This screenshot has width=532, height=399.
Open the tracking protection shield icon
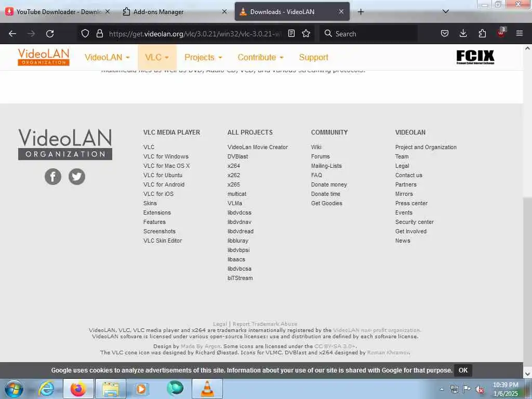click(85, 33)
